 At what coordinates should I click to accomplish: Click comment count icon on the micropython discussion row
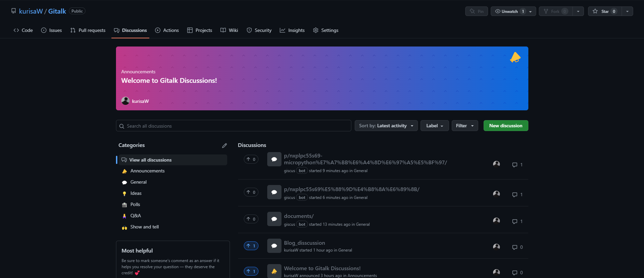515,165
